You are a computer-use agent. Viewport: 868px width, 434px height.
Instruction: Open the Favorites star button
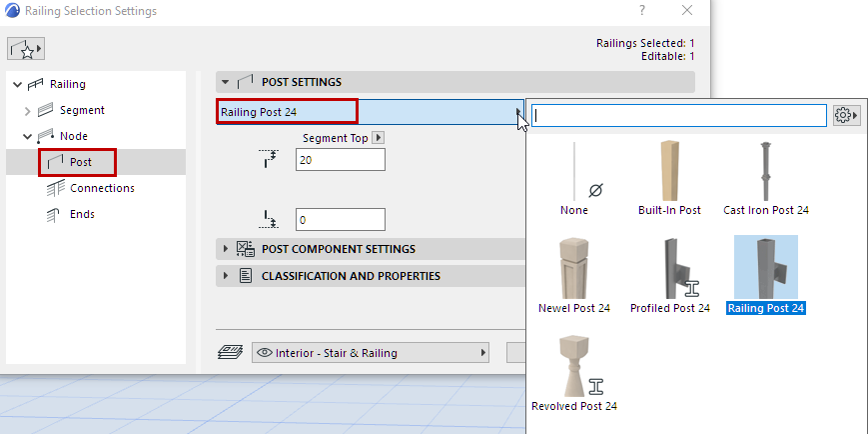click(x=26, y=49)
